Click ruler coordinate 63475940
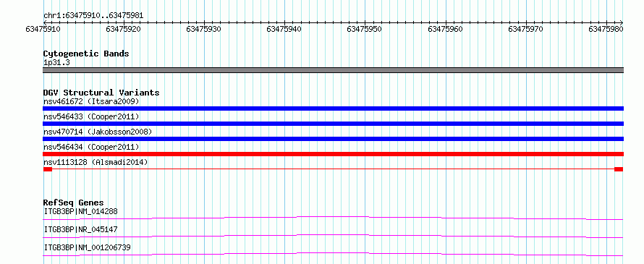Image resolution: width=644 pixels, height=264 pixels. tap(284, 29)
